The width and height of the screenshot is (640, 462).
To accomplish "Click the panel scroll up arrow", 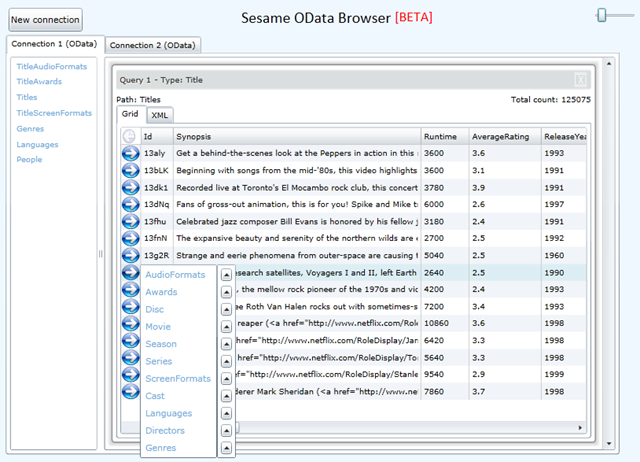I will pos(609,64).
